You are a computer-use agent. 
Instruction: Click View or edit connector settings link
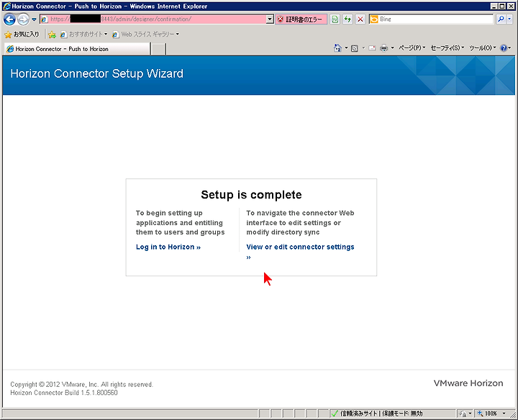point(300,247)
